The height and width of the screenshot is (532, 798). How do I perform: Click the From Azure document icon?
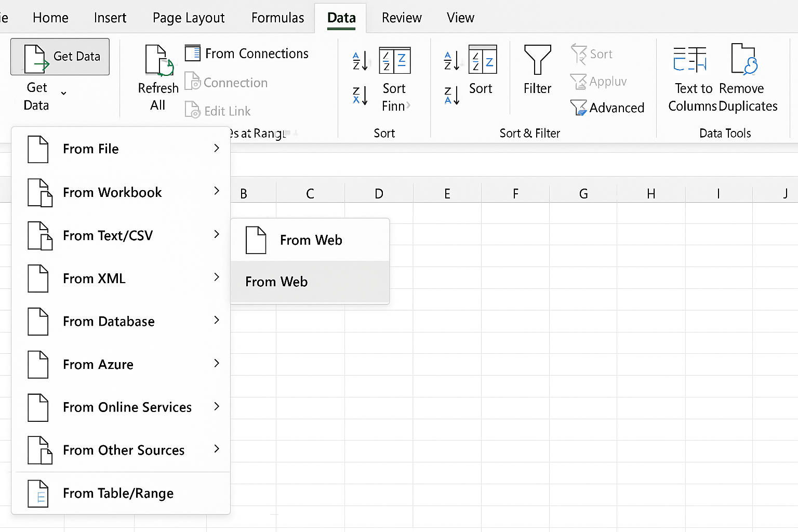click(x=38, y=364)
